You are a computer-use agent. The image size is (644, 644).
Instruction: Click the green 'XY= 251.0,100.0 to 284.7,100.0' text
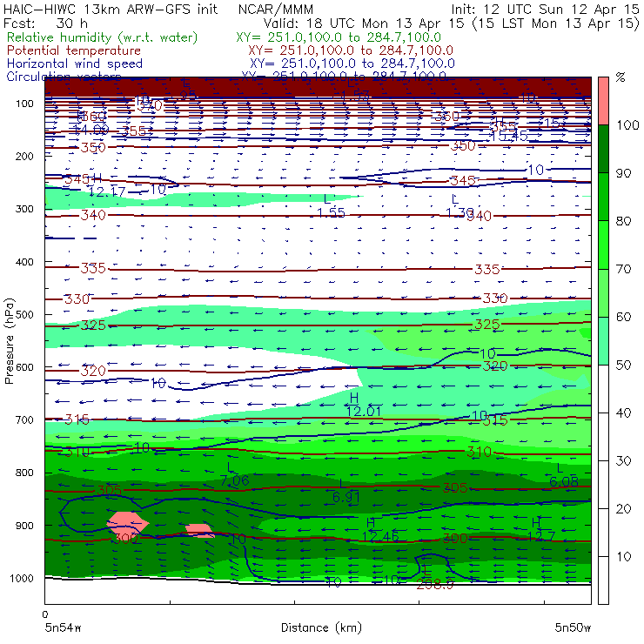point(339,37)
